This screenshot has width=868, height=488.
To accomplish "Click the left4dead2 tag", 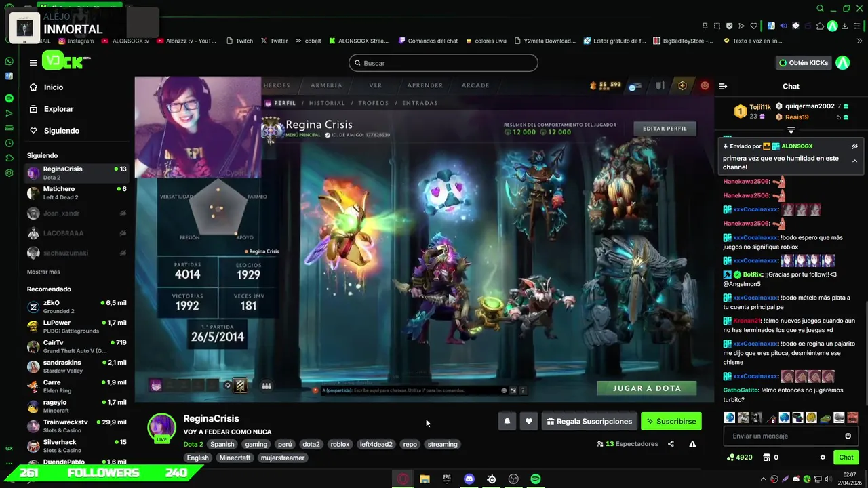I will point(376,445).
